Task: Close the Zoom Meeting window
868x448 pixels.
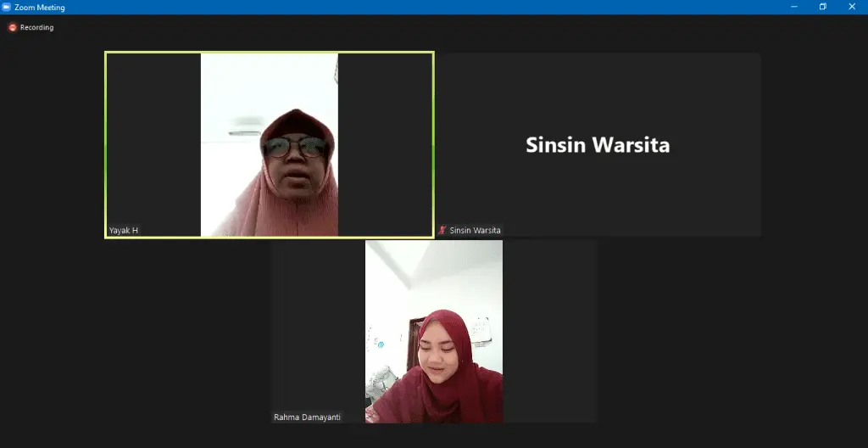Action: tap(852, 7)
